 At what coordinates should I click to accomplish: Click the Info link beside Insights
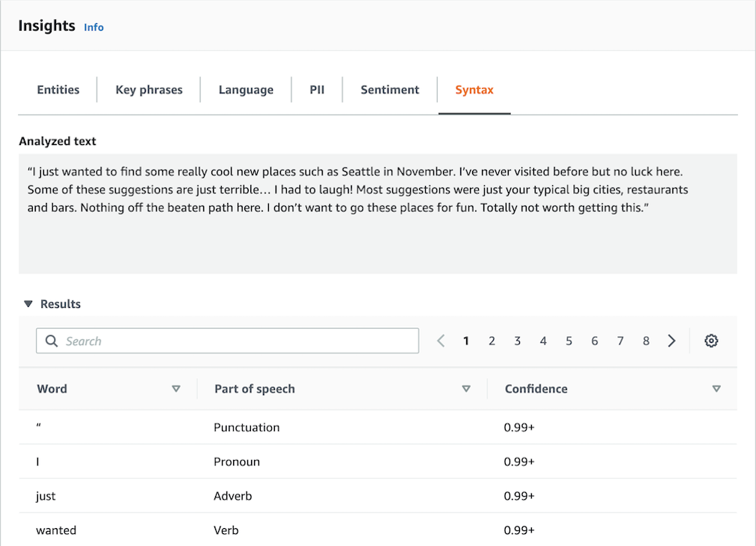(93, 27)
